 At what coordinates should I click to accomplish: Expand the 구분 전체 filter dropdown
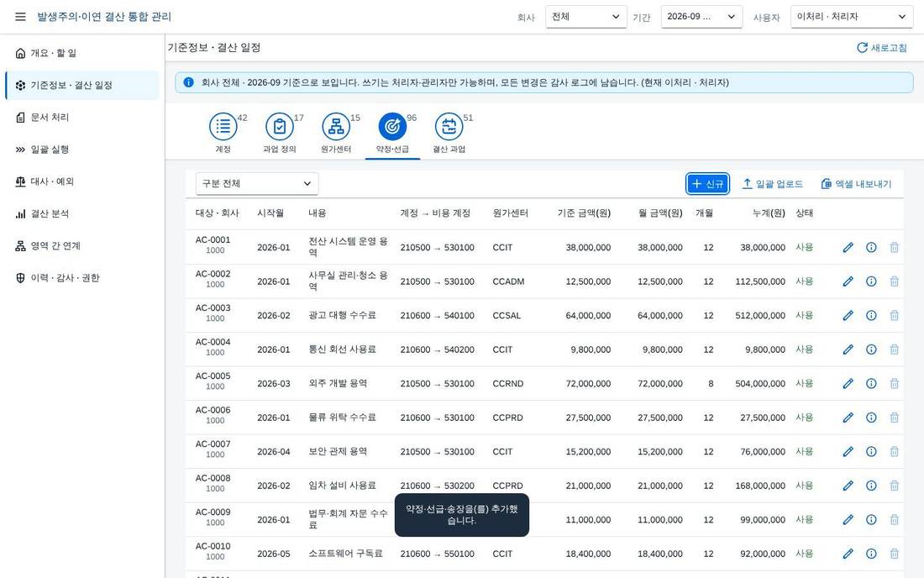click(257, 183)
